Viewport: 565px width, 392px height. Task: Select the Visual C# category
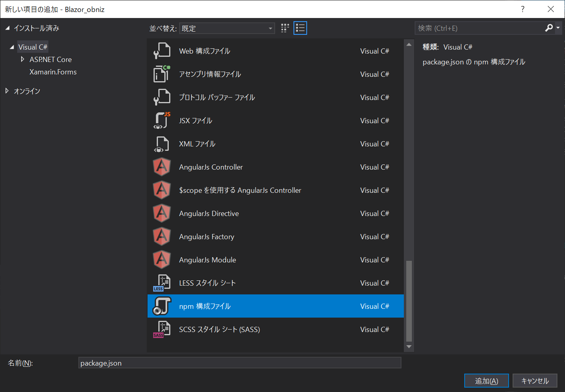(x=33, y=47)
